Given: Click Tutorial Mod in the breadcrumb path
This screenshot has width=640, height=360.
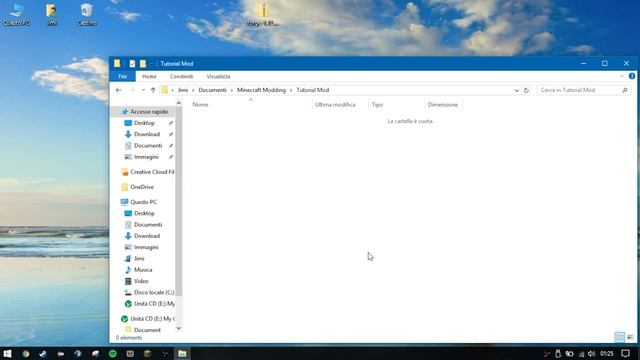Looking at the screenshot, I should (x=313, y=90).
